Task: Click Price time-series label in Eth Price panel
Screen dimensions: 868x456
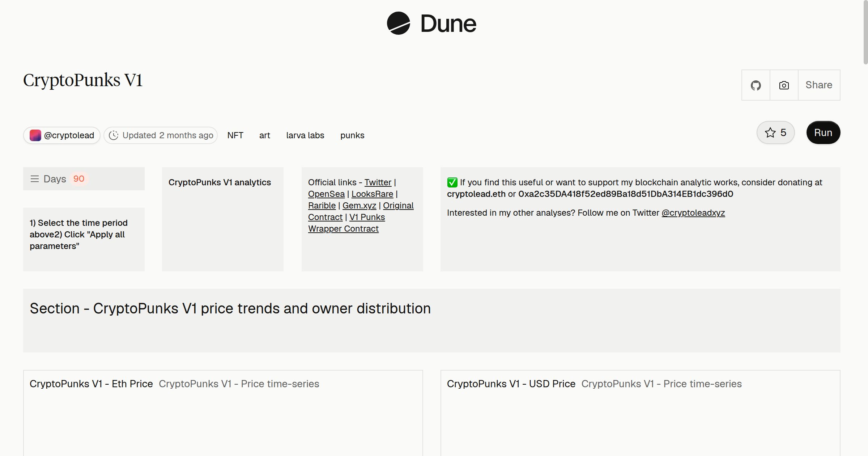Action: point(239,384)
